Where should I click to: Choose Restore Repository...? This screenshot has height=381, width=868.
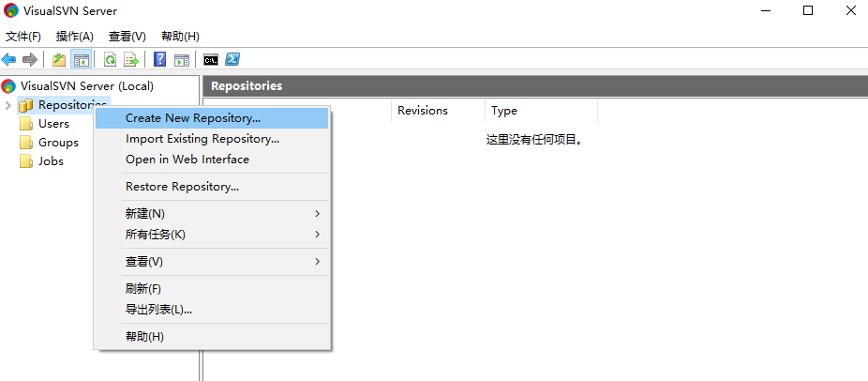tap(212, 187)
